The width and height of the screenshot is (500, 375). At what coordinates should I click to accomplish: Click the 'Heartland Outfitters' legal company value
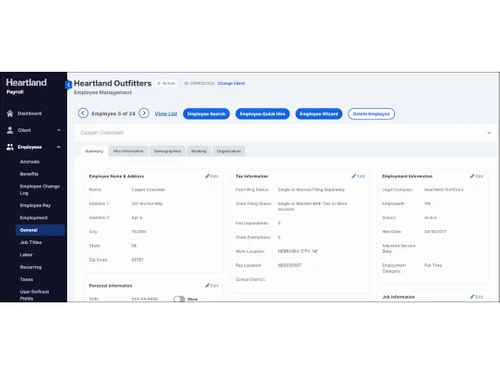444,190
